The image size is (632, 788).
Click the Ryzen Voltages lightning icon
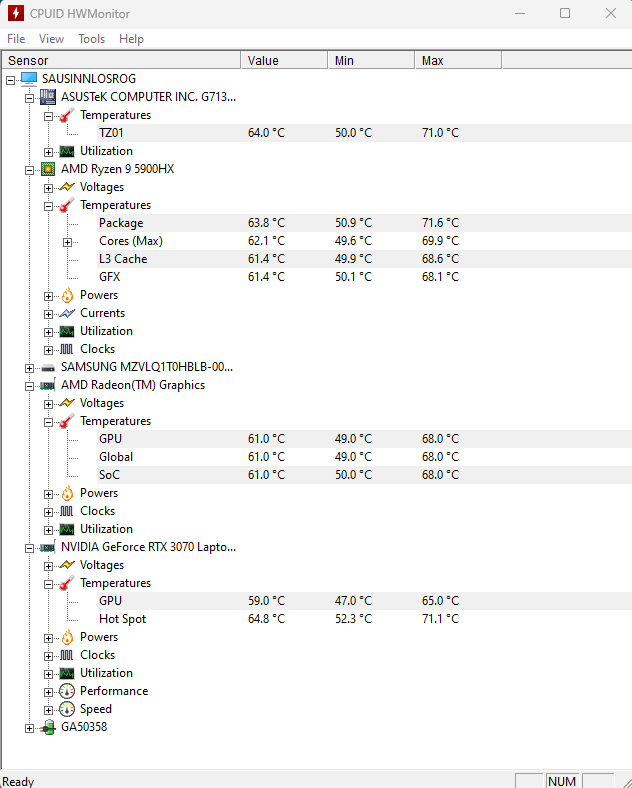tap(67, 187)
